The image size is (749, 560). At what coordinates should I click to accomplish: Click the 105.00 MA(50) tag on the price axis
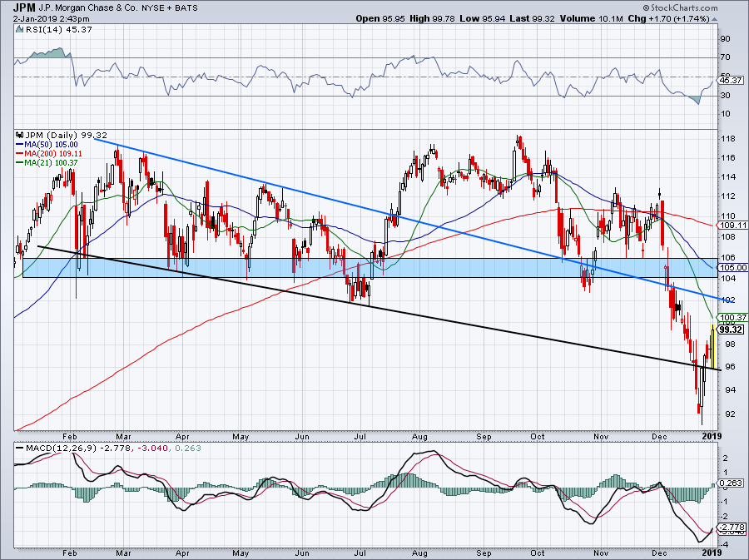[x=733, y=268]
